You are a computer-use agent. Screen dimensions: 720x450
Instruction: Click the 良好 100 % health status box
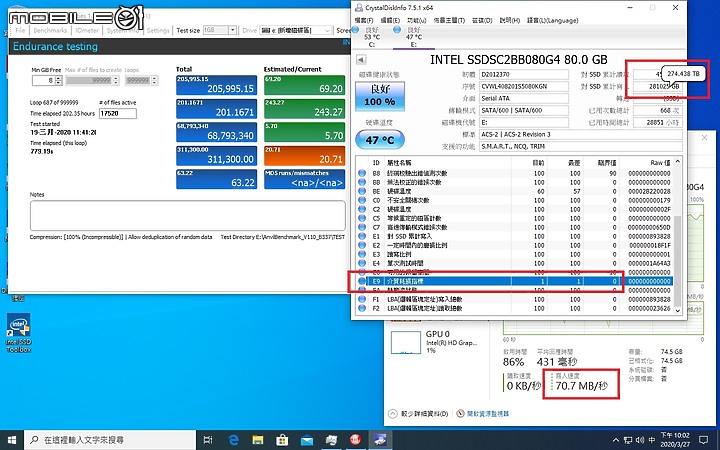(380, 96)
